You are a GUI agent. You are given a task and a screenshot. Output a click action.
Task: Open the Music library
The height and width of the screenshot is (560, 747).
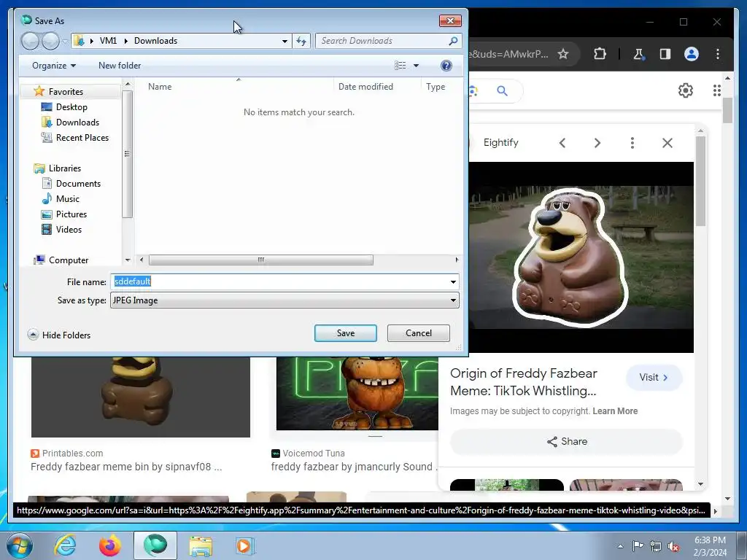(68, 198)
